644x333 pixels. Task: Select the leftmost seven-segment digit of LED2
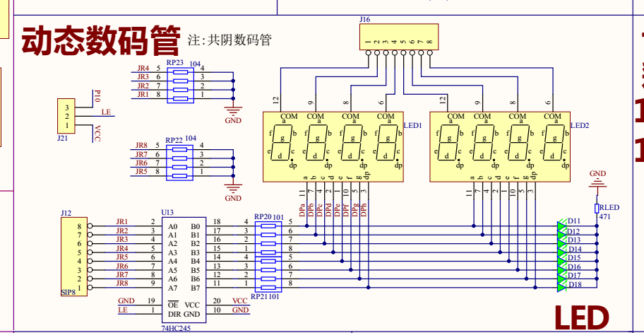(x=448, y=143)
